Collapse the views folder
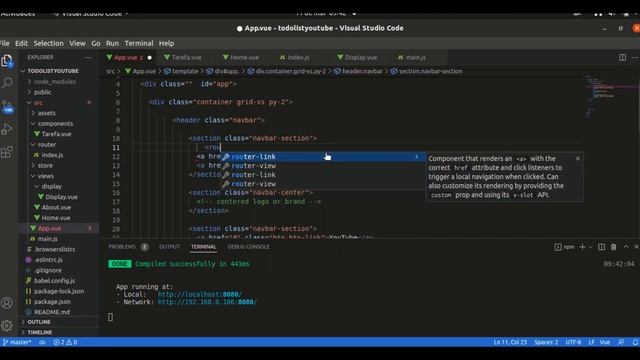This screenshot has width=640, height=360. (46, 176)
